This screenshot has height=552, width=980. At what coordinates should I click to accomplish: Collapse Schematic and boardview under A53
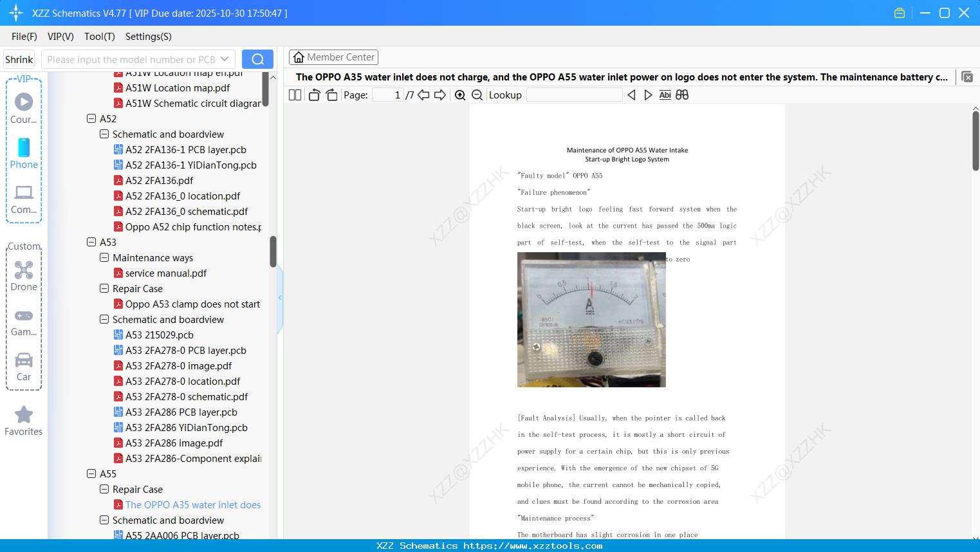point(104,320)
